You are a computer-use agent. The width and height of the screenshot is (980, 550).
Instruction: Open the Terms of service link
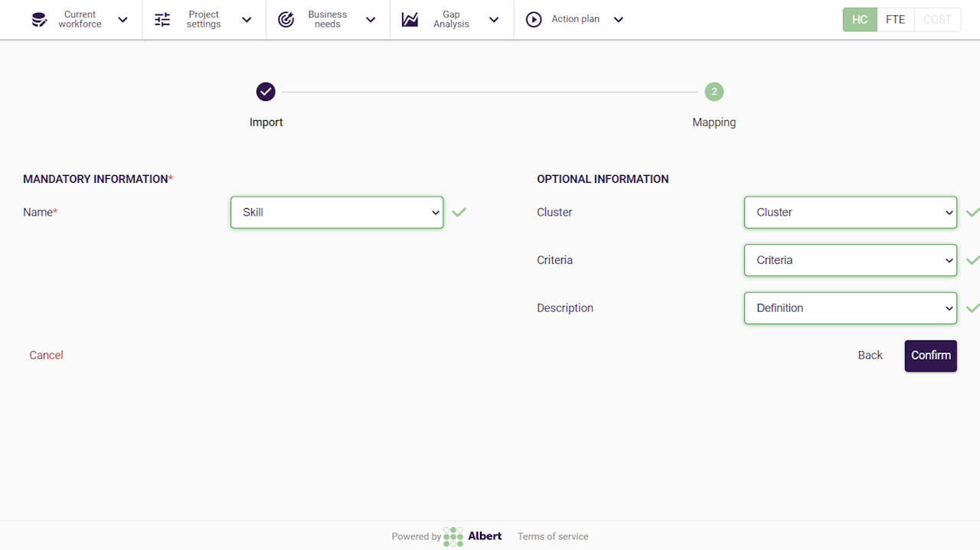tap(553, 536)
